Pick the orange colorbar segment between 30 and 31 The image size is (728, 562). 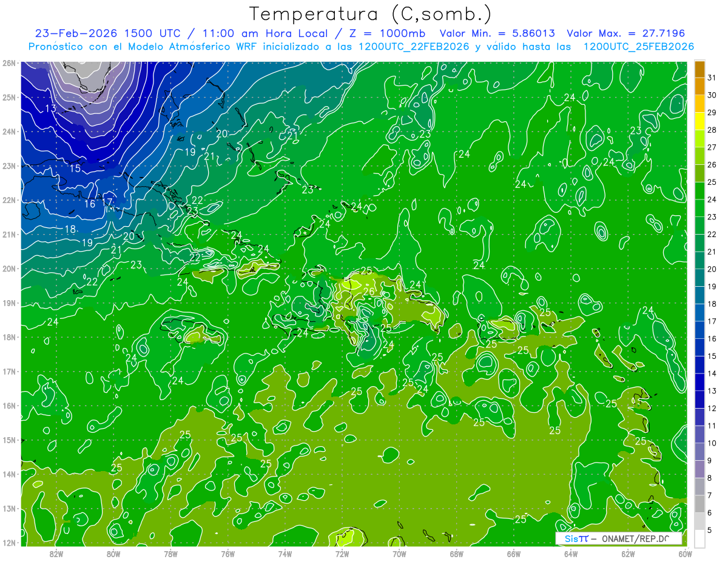point(699,86)
